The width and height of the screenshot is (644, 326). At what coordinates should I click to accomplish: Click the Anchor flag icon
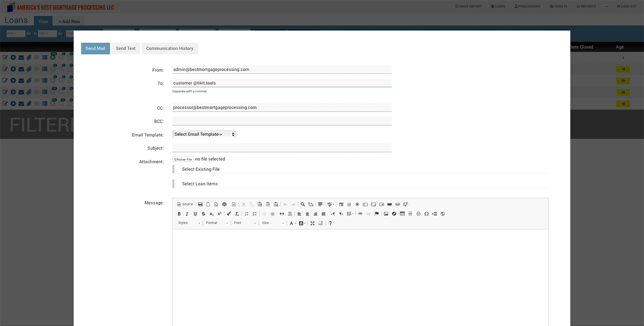coord(377,214)
